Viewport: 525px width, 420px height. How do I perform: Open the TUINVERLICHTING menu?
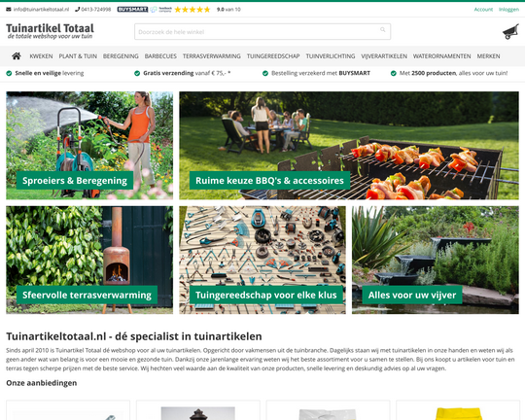tap(331, 56)
